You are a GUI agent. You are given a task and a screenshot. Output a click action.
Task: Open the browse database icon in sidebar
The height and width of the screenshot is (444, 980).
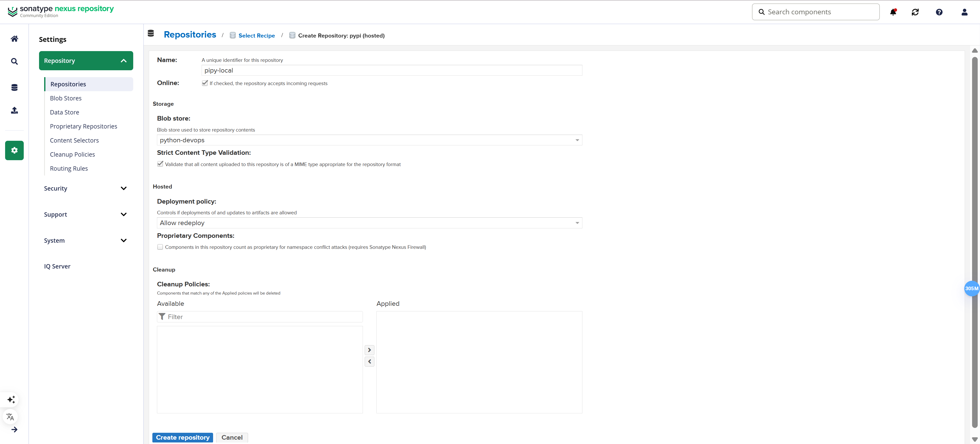click(15, 88)
